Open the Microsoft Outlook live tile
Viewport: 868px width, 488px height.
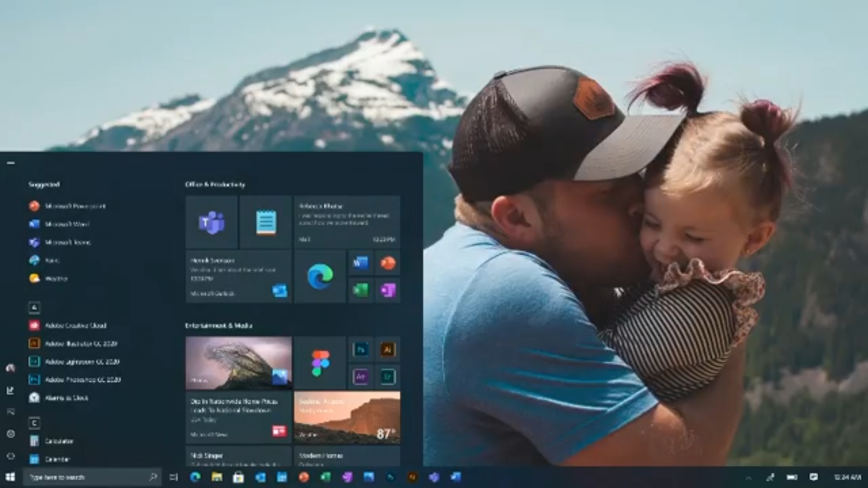click(239, 276)
